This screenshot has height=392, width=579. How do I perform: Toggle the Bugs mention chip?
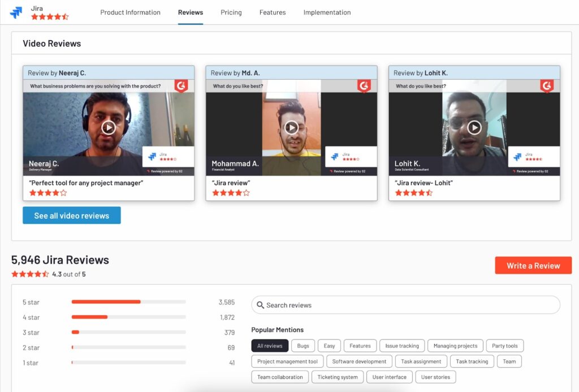303,346
